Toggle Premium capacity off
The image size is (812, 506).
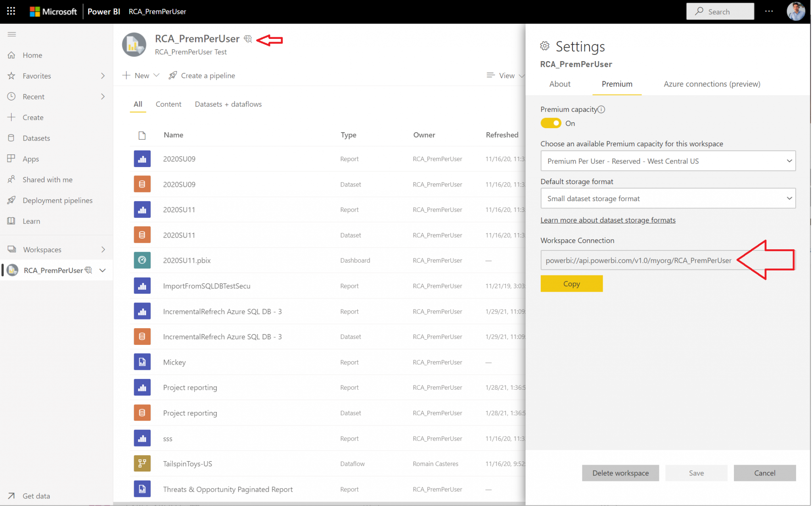pyautogui.click(x=551, y=123)
